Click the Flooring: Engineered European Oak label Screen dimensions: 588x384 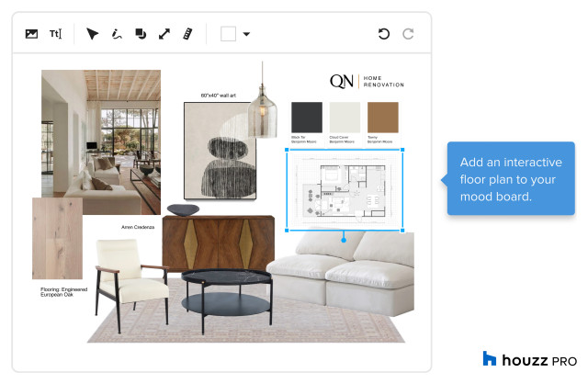pos(63,292)
